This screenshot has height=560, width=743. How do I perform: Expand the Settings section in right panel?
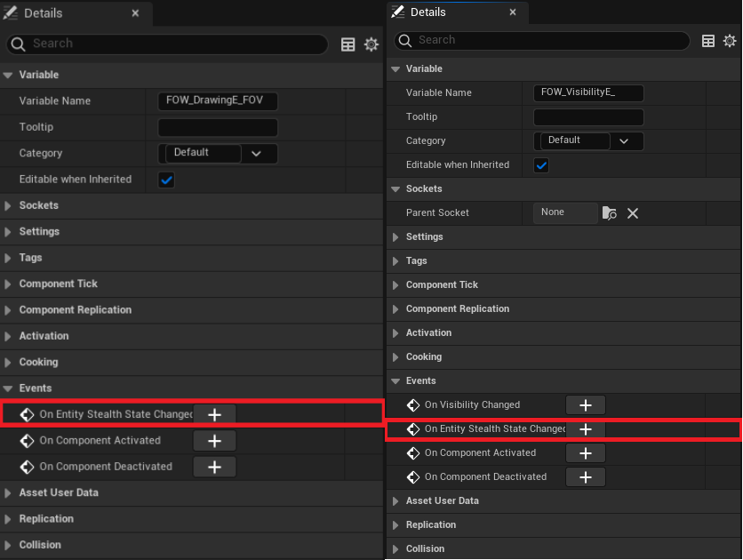tap(395, 236)
